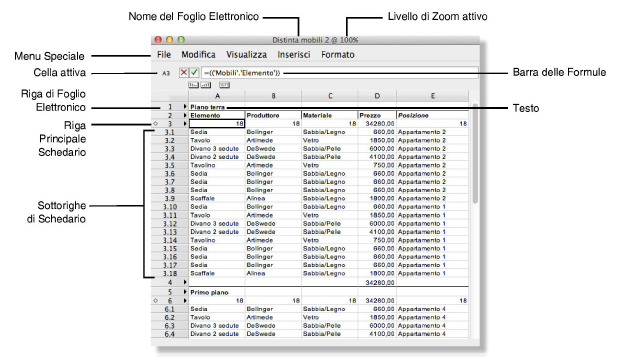Expand row 1 with its triangle arrow

point(185,107)
